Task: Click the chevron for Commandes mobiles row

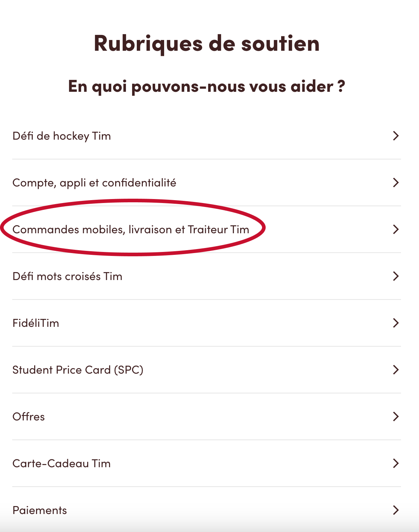Action: [396, 230]
